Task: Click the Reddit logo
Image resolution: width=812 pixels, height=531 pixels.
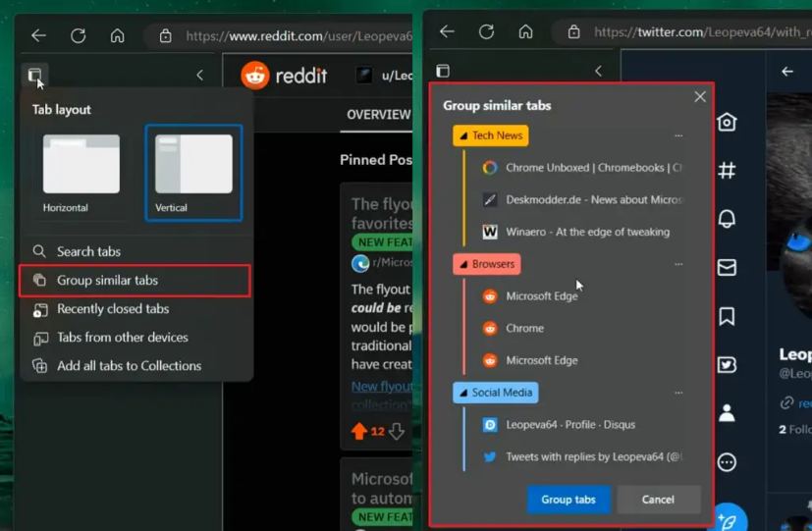Action: pos(284,76)
